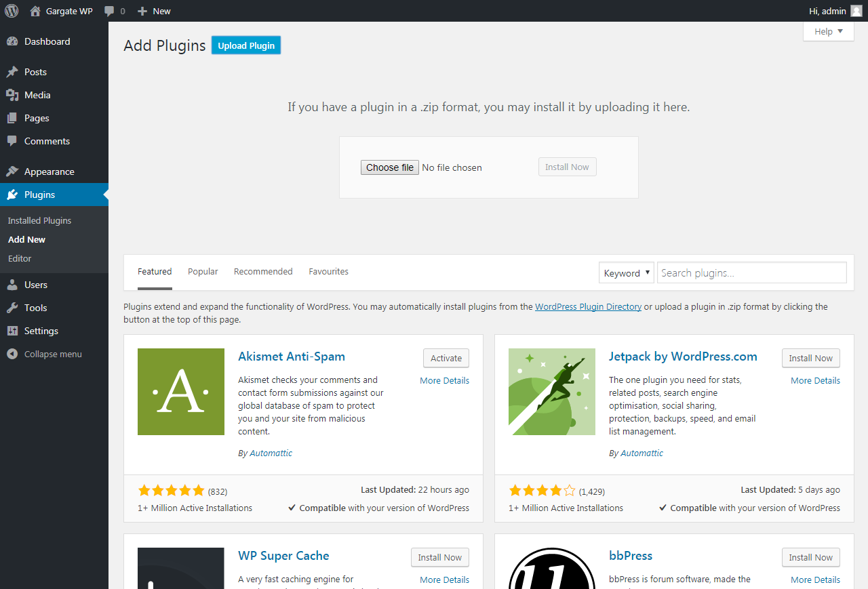Open the Posts menu item
The height and width of the screenshot is (589, 868).
coord(54,72)
